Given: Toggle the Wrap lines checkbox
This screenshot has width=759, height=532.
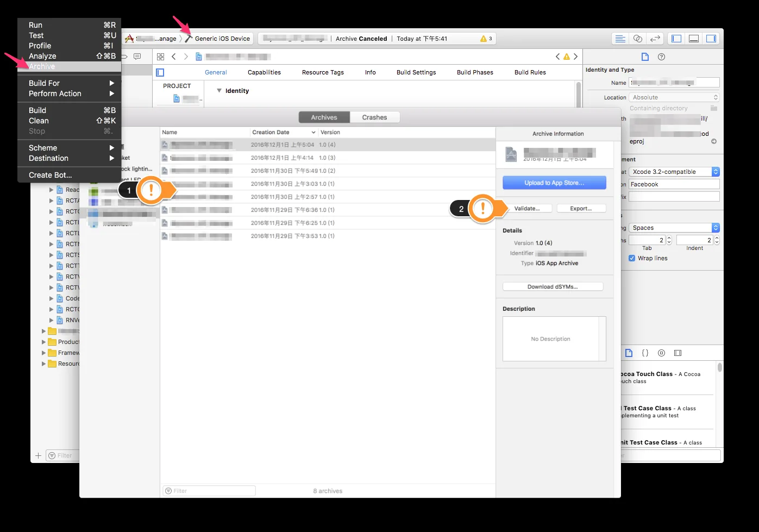Looking at the screenshot, I should [x=632, y=258].
